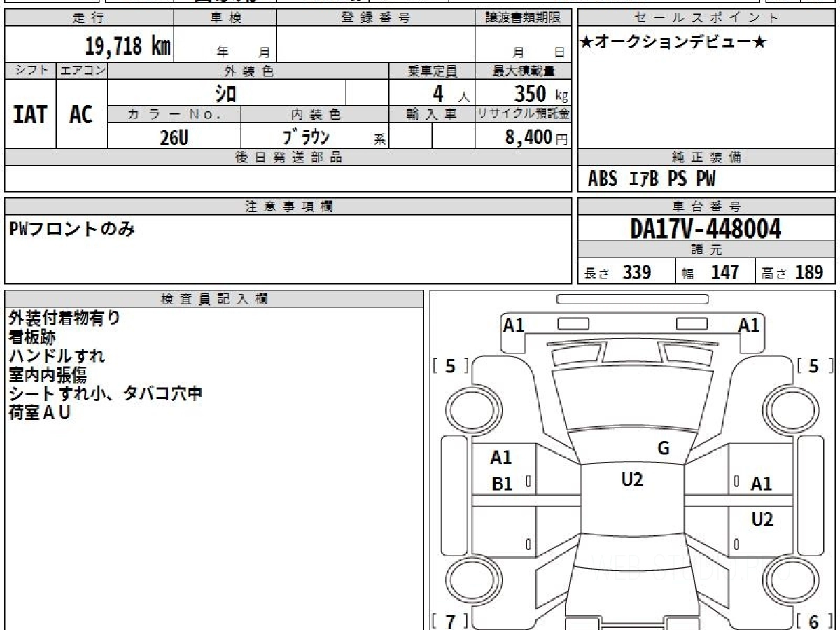
Task: Click the recycle deposit 8,400円
Action: (536, 137)
